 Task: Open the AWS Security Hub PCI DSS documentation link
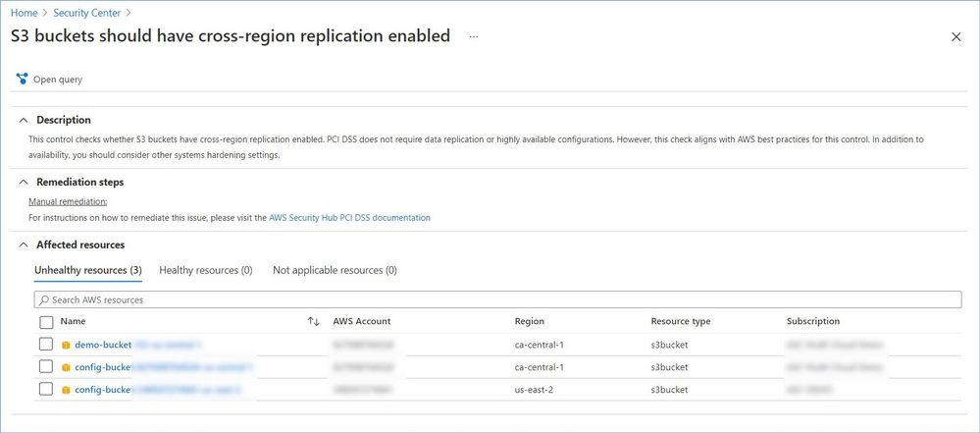coord(349,218)
